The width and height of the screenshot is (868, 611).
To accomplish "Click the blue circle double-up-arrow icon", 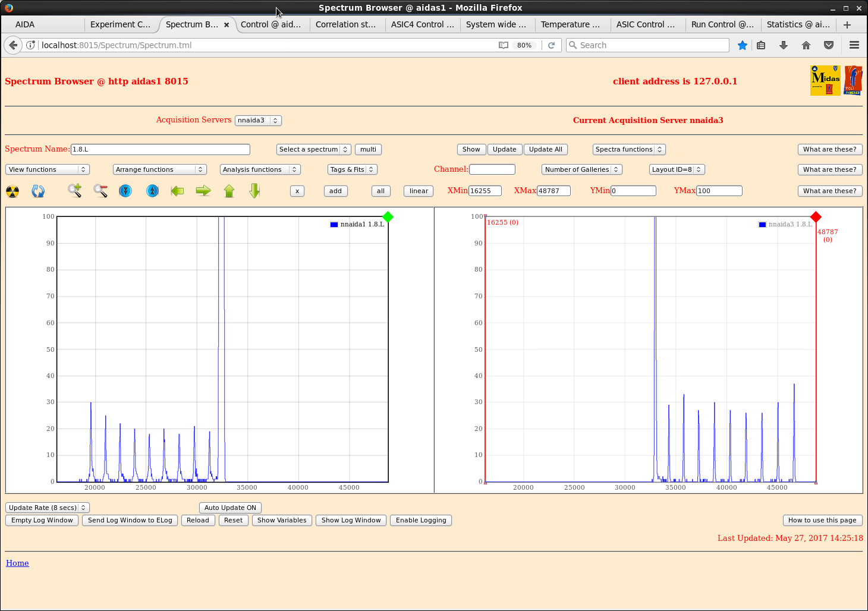I will 153,191.
